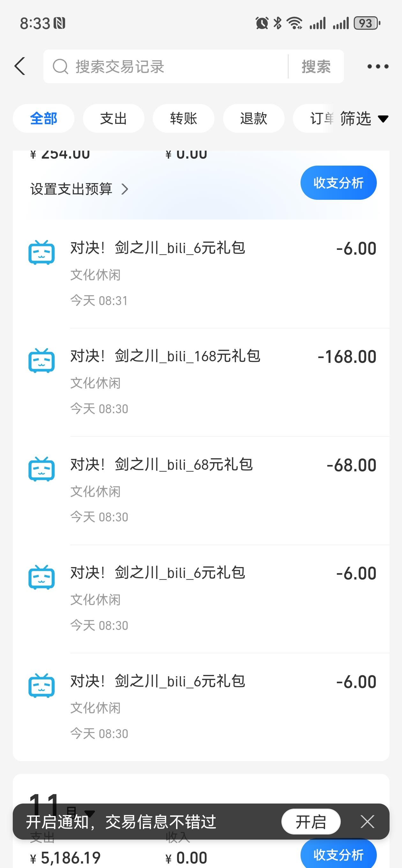Image resolution: width=402 pixels, height=868 pixels.
Task: Tap the back arrow icon
Action: [20, 66]
